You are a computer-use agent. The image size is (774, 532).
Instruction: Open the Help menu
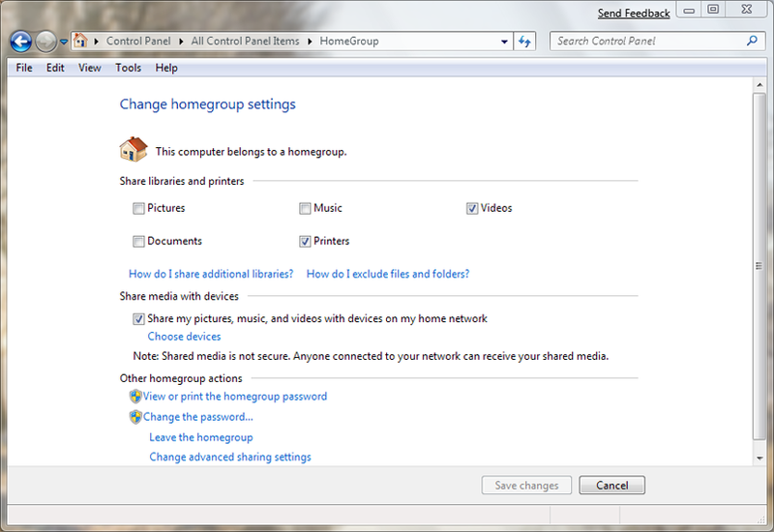[x=166, y=68]
